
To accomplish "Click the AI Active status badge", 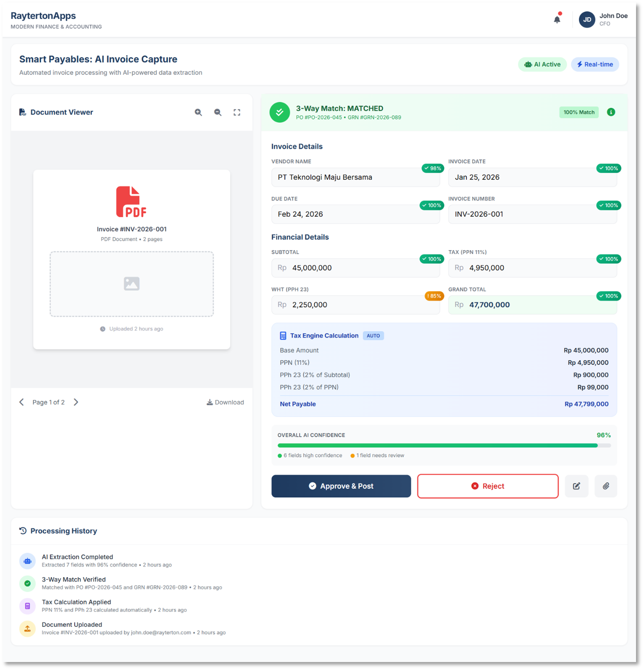I will tap(542, 64).
